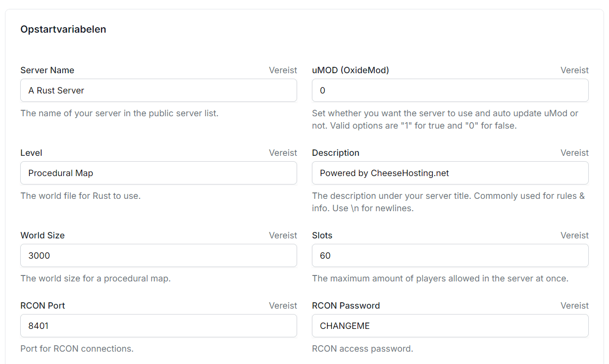Select the Description field with CheeseHosting text
The width and height of the screenshot is (609, 364).
point(450,173)
